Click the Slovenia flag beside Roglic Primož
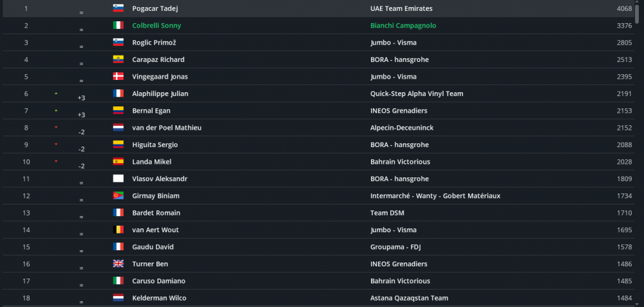Viewport: 644px width, 307px height. [118, 43]
